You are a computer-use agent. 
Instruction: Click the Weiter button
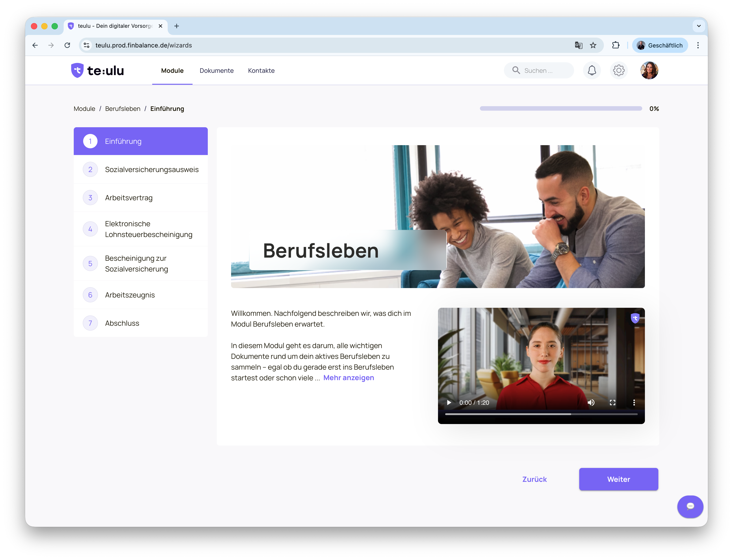click(x=618, y=479)
